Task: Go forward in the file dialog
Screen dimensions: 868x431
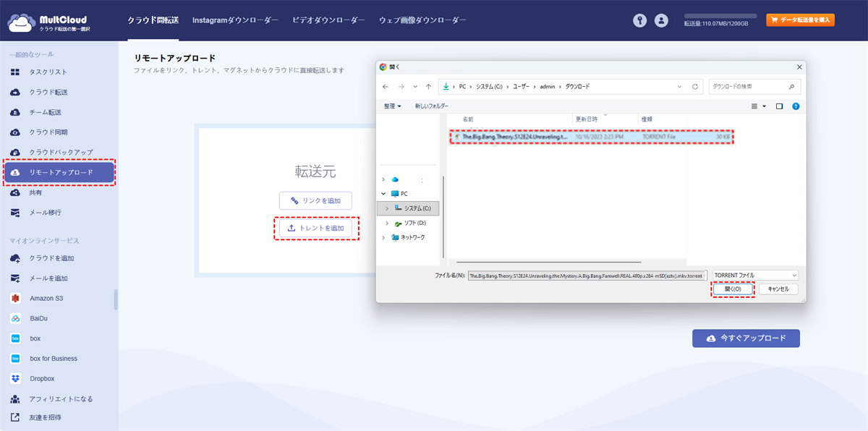Action: pyautogui.click(x=401, y=86)
